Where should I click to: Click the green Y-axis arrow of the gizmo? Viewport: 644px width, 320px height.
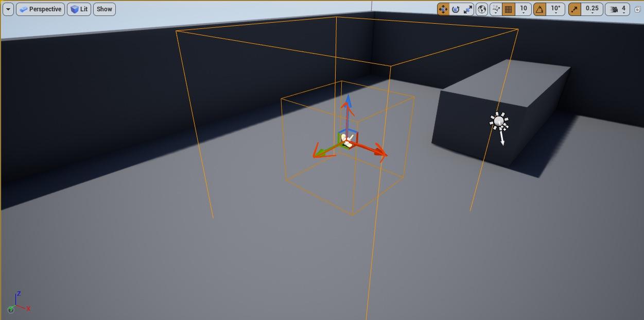click(x=321, y=152)
